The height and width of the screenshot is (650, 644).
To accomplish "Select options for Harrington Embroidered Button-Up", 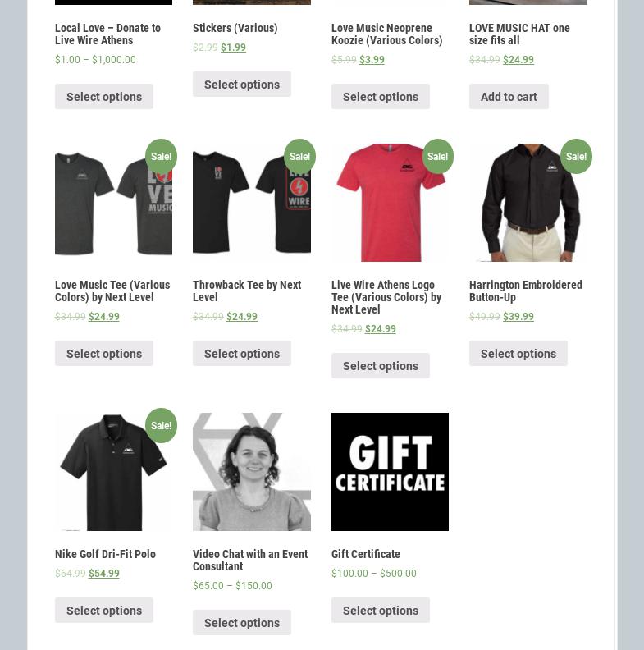I will 518,354.
